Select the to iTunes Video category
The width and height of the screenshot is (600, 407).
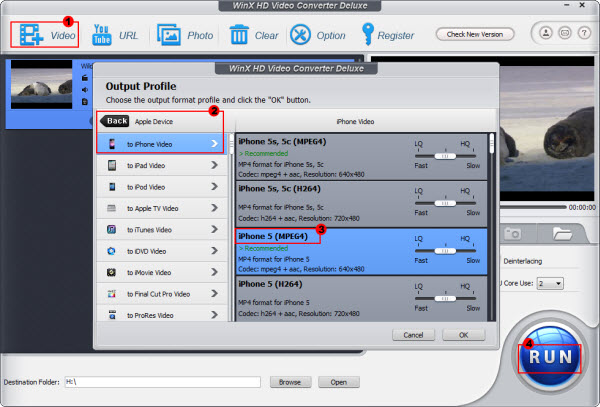(161, 230)
